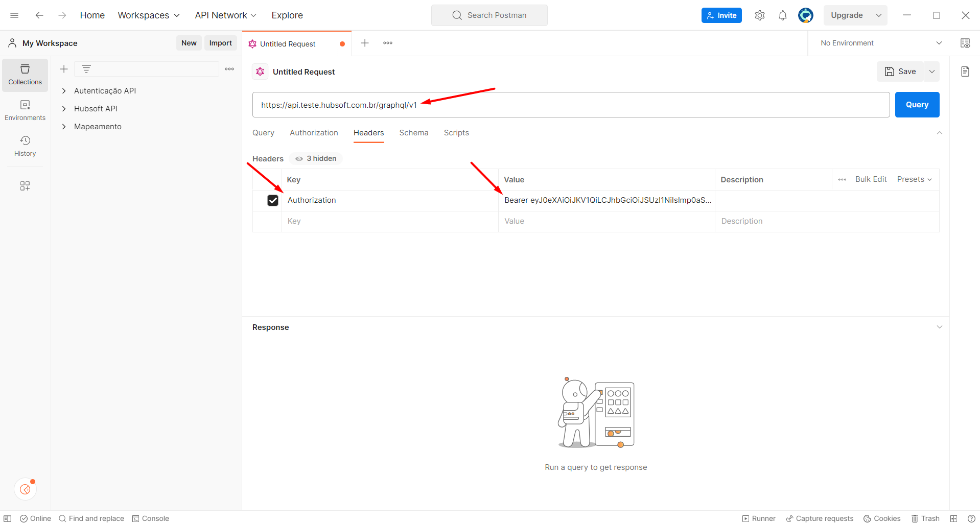
Task: Open a new request tab with plus
Action: click(365, 43)
